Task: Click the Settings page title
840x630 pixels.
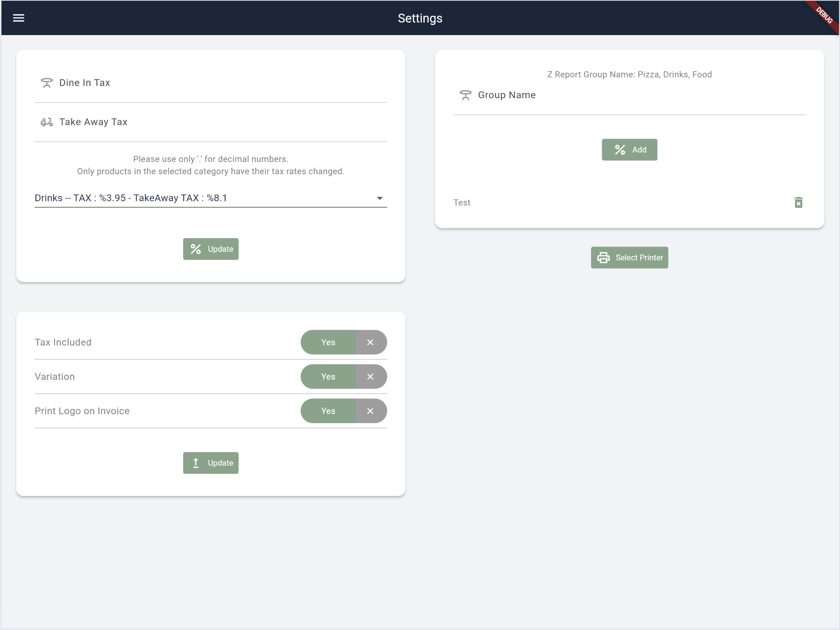Action: coord(420,17)
